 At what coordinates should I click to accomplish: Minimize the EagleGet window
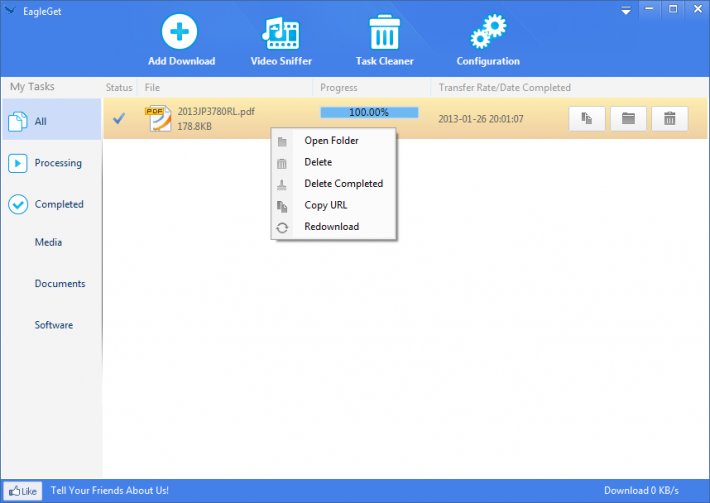coord(649,9)
